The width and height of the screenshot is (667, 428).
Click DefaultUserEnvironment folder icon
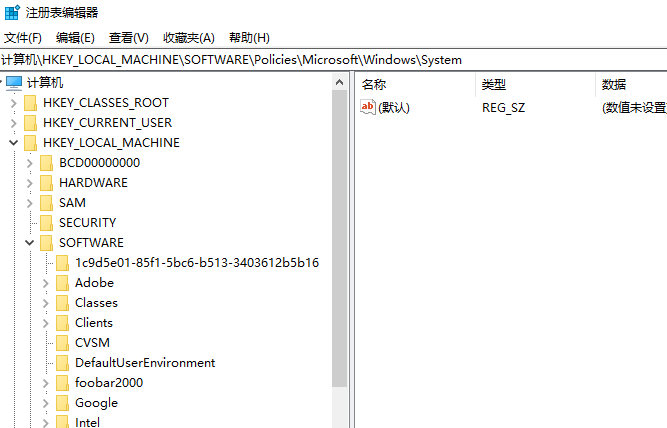click(x=63, y=363)
